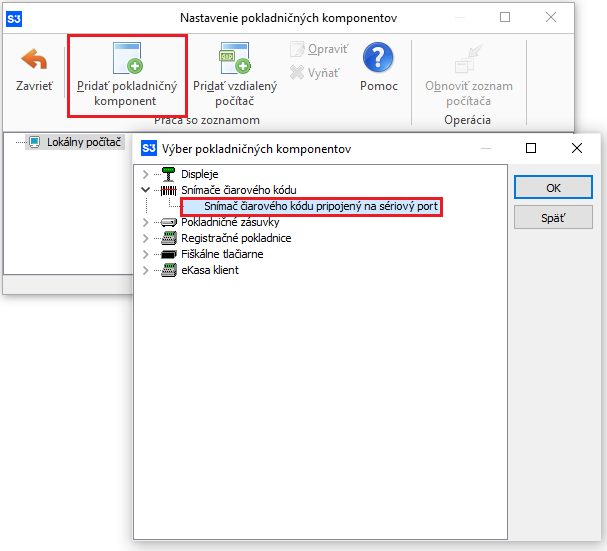Open Pomoc help question mark icon
The image size is (607, 551).
pos(378,57)
